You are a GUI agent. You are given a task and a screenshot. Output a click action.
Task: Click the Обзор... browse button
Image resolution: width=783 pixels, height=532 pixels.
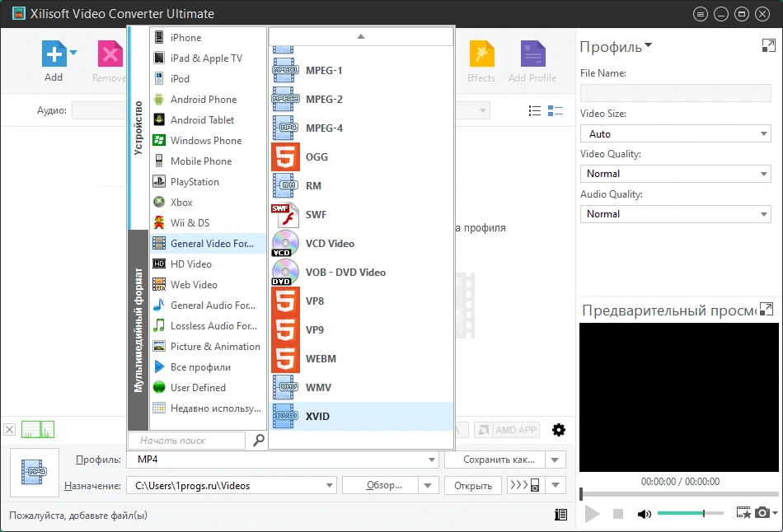coord(384,486)
